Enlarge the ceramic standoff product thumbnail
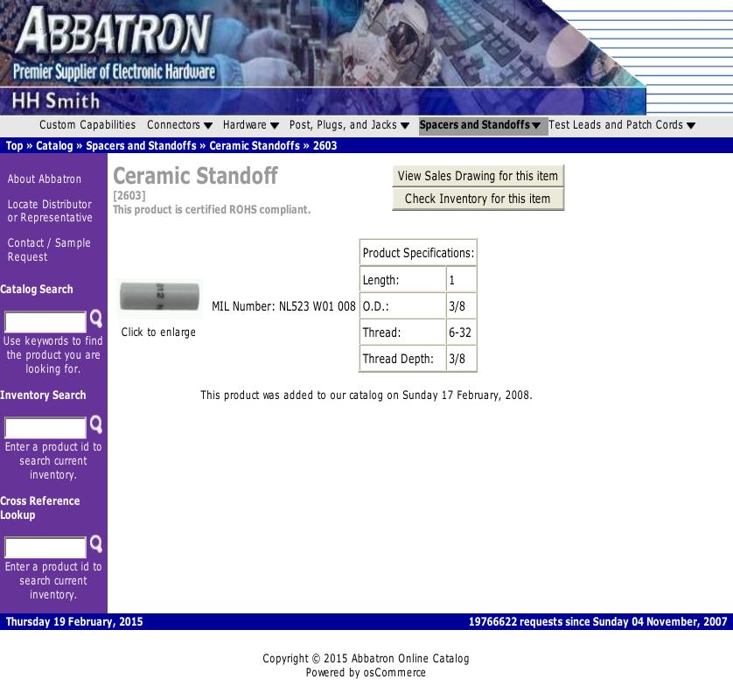733x700 pixels. click(x=159, y=297)
